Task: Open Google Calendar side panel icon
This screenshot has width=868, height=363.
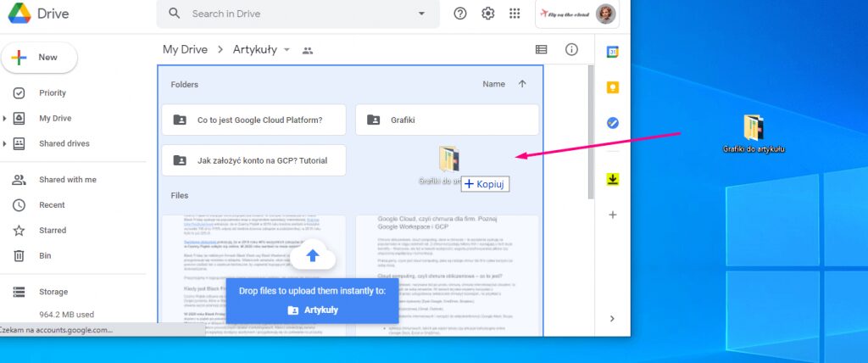Action: (x=612, y=52)
